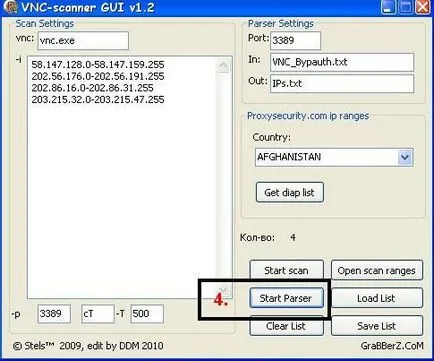This screenshot has height=361, width=434.
Task: Click the Save List button
Action: 377,326
